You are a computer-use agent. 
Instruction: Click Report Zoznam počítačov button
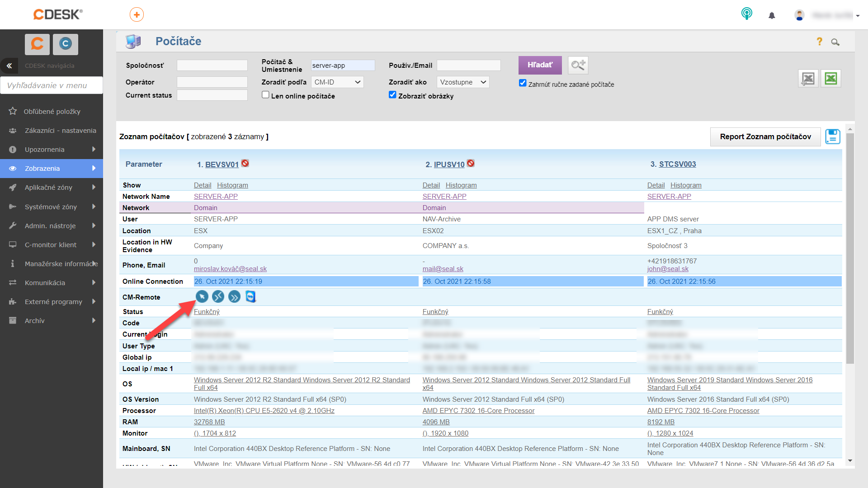(765, 136)
